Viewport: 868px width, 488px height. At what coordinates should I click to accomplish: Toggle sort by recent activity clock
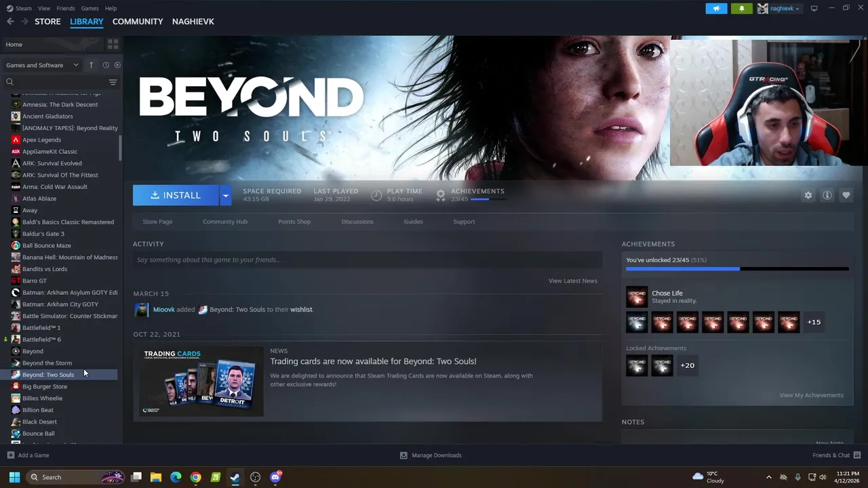(x=106, y=65)
